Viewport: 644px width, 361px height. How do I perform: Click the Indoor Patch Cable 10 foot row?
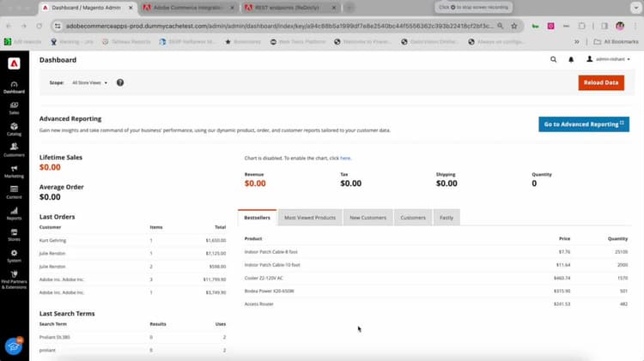coord(436,265)
